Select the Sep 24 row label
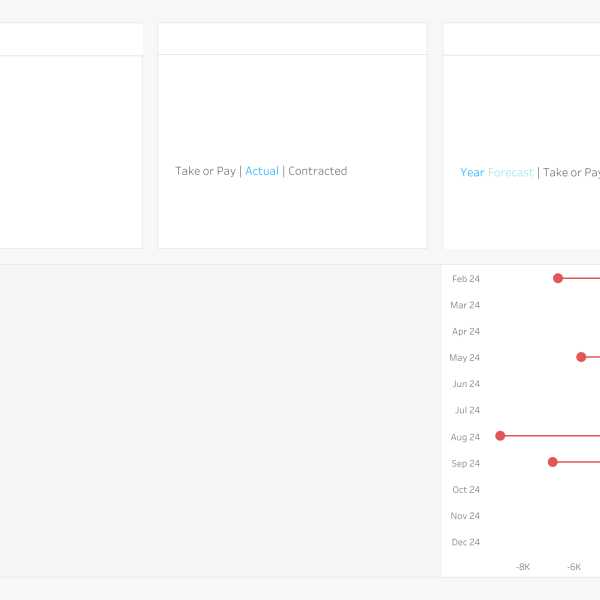Screen dimensions: 600x600 tap(465, 463)
